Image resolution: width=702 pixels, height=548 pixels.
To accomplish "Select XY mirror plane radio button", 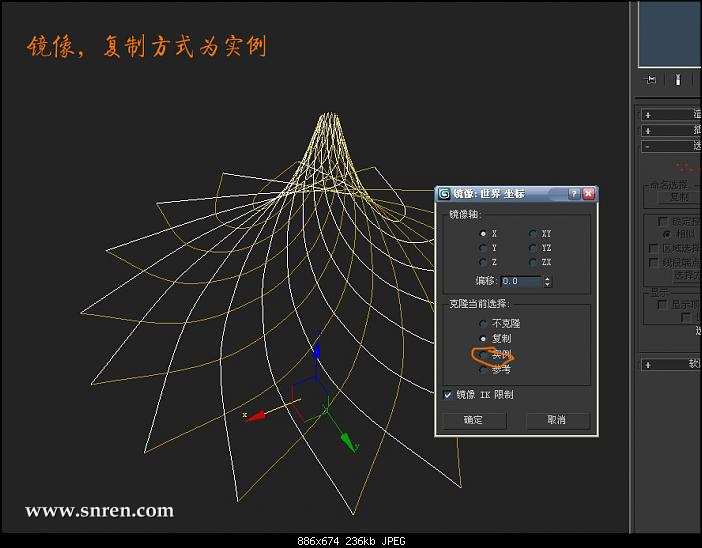I will coord(533,234).
